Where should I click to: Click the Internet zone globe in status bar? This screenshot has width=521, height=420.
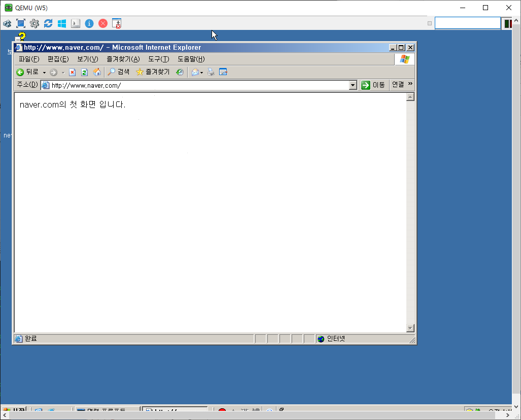[x=321, y=339]
